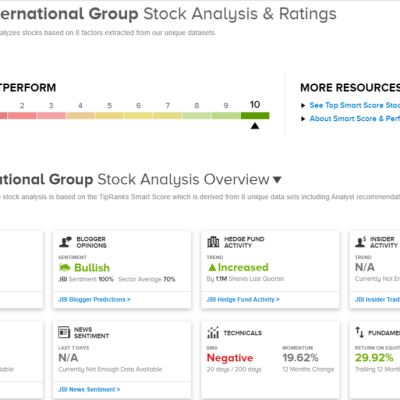Click the yellow score 5 segment
The height and width of the screenshot is (400, 400).
coord(109,116)
